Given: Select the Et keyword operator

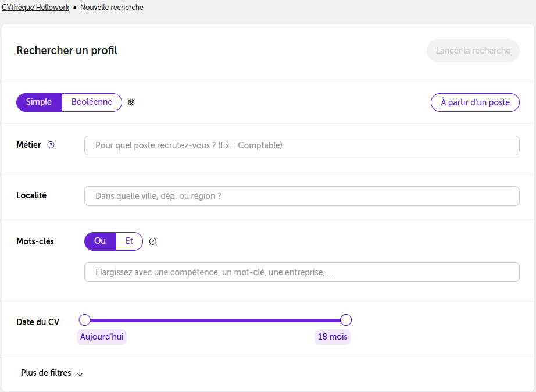Looking at the screenshot, I should pyautogui.click(x=129, y=241).
